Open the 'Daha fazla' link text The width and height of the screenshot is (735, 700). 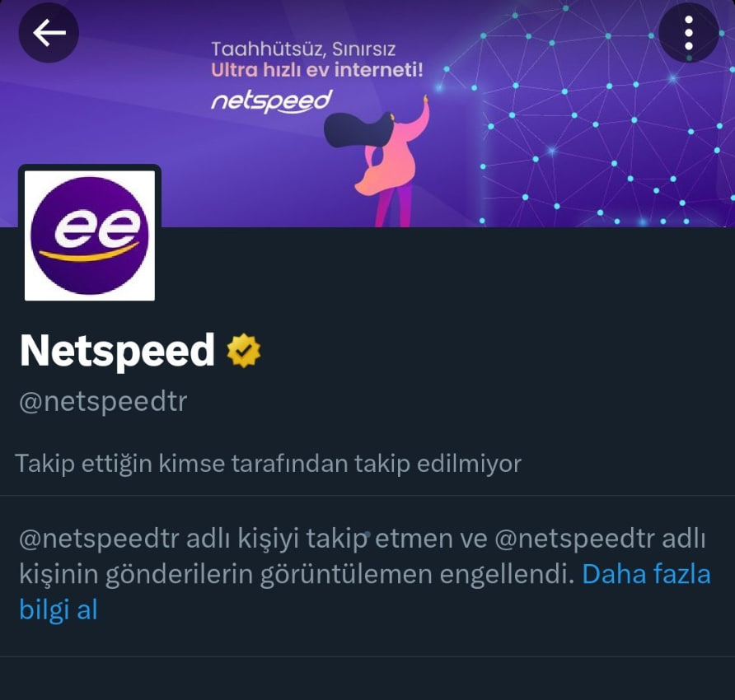click(646, 574)
